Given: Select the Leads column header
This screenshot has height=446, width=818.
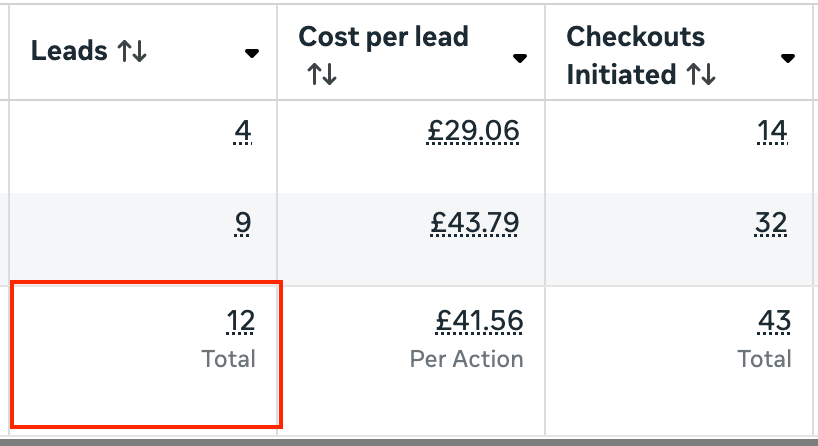Looking at the screenshot, I should pyautogui.click(x=69, y=51).
